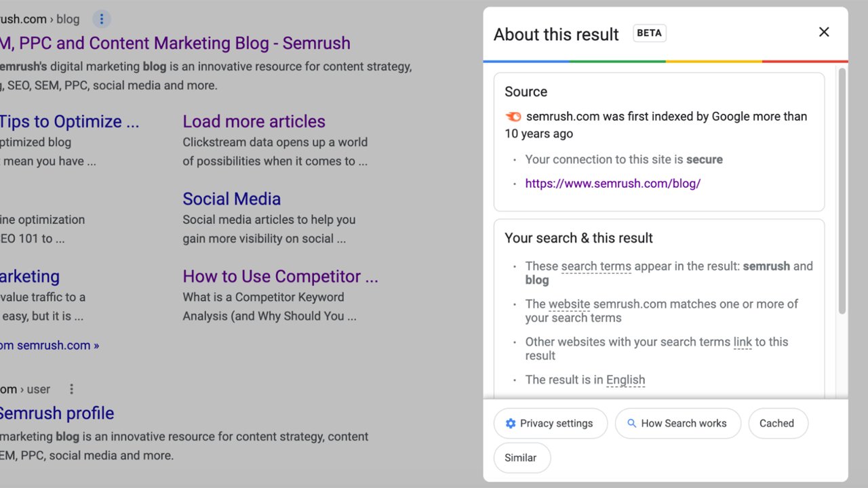
Task: Click the gear icon in Privacy settings
Action: tap(511, 424)
